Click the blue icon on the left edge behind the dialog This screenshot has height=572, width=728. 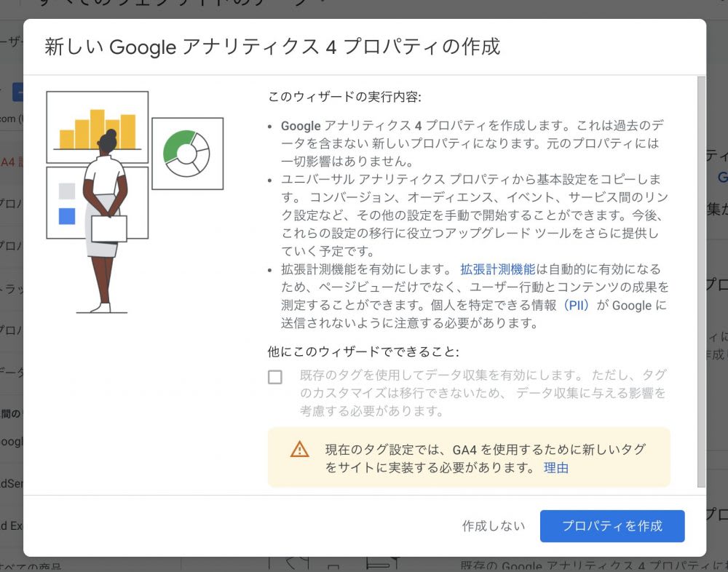tap(16, 92)
